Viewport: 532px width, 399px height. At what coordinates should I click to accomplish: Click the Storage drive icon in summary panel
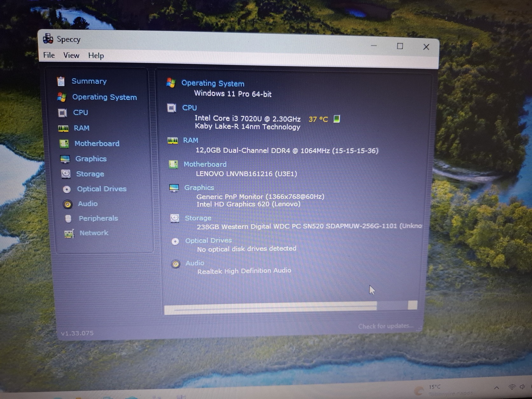[x=175, y=218]
